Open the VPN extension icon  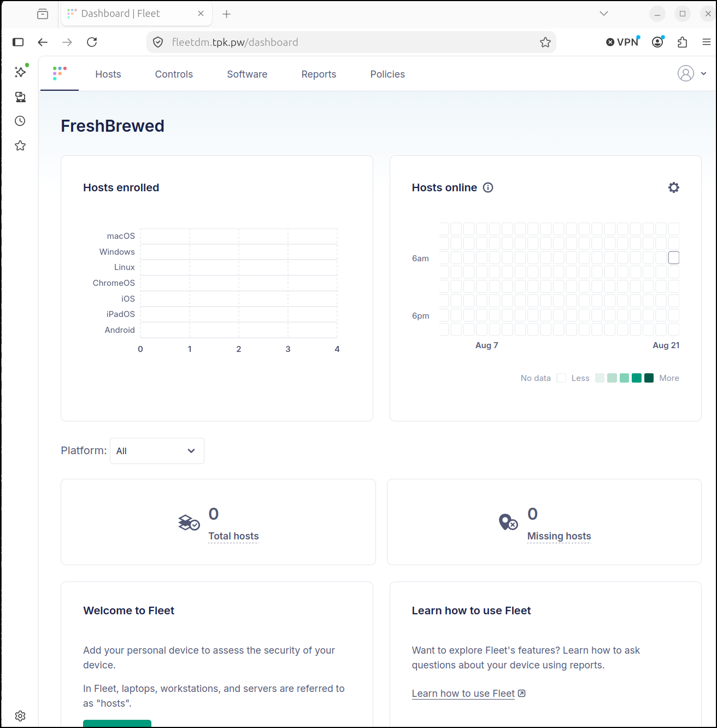tap(622, 42)
